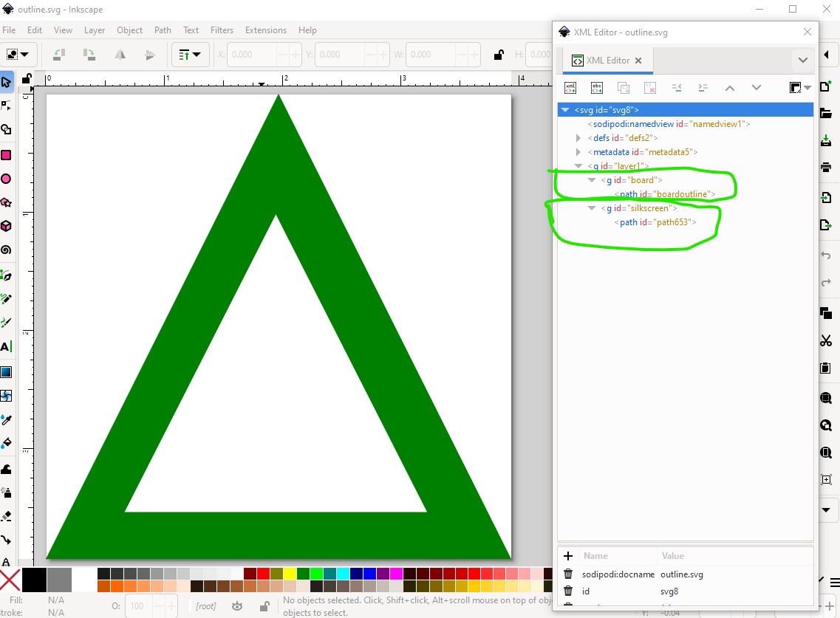Viewport: 840px width, 618px height.
Task: Expand the defs2 node
Action: click(x=578, y=138)
